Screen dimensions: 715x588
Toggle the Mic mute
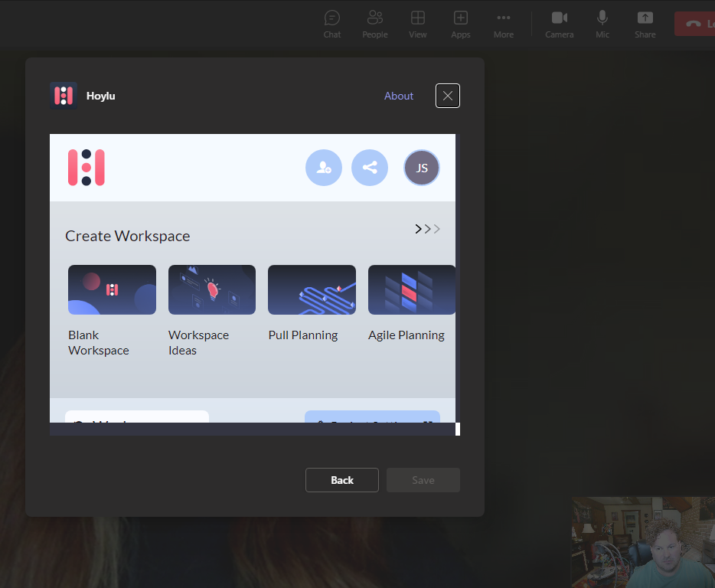[602, 24]
